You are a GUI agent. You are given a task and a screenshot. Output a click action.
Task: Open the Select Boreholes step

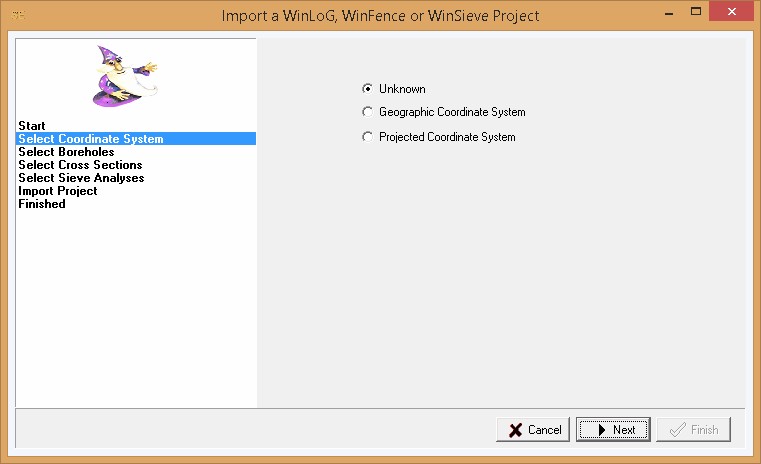click(66, 152)
